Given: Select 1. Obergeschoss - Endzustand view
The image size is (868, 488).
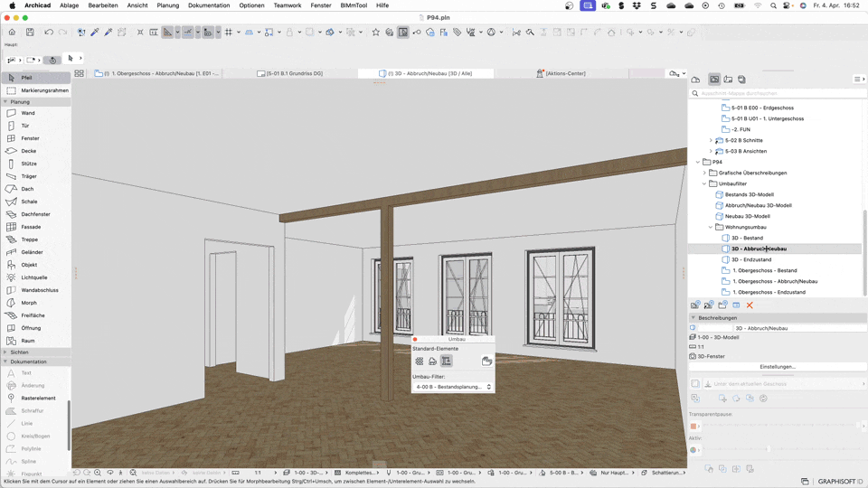Looking at the screenshot, I should pos(769,292).
